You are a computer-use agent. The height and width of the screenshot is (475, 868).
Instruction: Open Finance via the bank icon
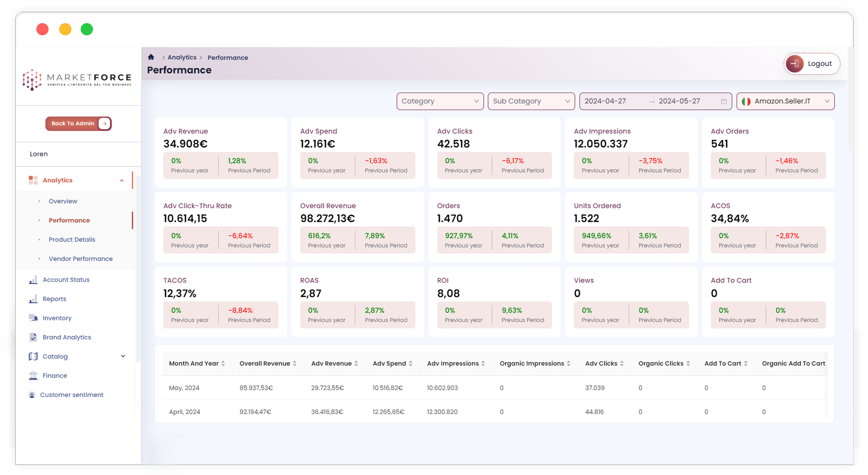[x=33, y=375]
